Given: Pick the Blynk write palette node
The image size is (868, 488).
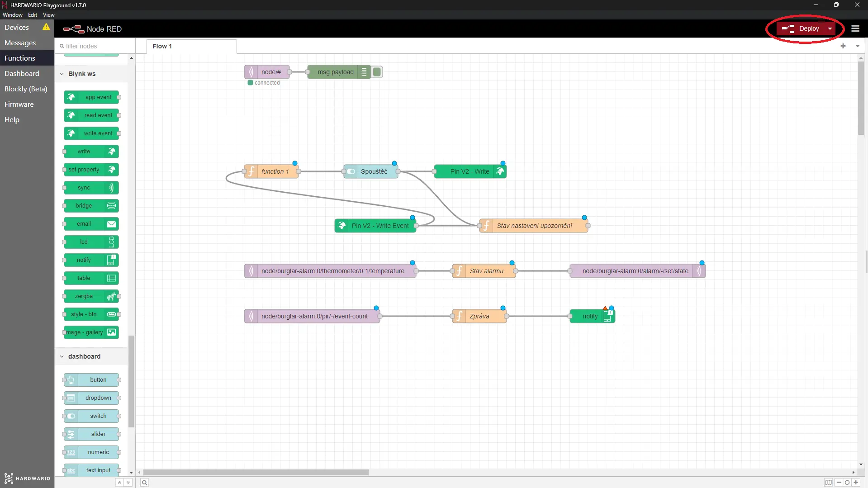Looking at the screenshot, I should click(x=91, y=152).
